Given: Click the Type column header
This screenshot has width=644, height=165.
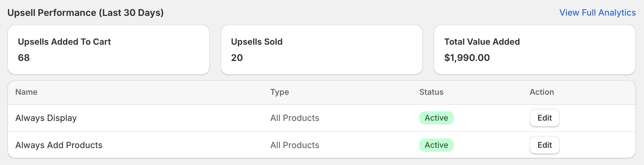Looking at the screenshot, I should pos(279,92).
